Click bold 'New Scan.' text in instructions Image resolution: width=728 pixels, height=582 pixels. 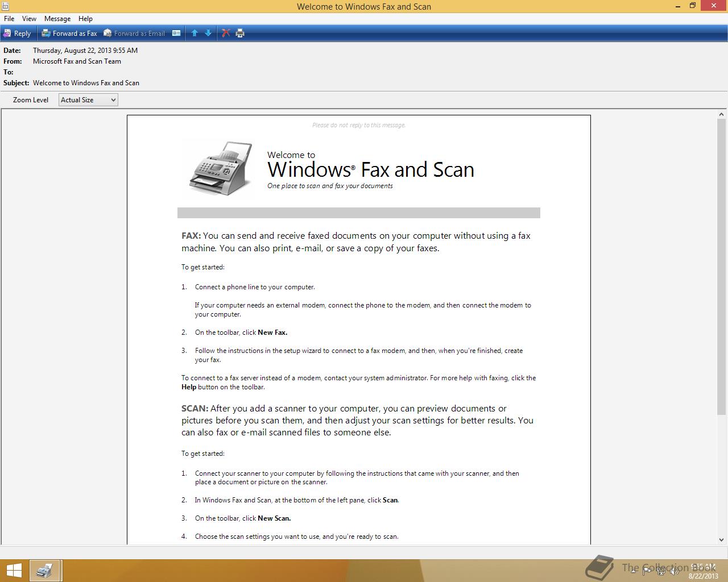tap(274, 518)
